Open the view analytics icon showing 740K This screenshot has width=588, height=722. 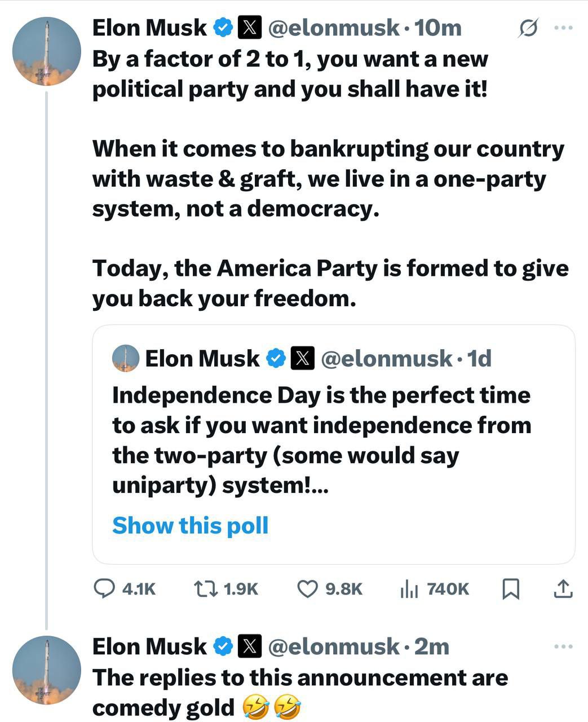pyautogui.click(x=409, y=589)
